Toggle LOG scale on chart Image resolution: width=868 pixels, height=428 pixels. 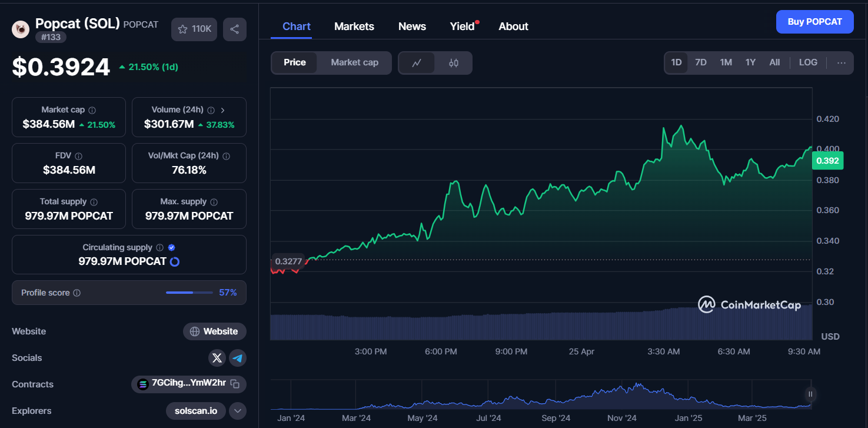[808, 62]
